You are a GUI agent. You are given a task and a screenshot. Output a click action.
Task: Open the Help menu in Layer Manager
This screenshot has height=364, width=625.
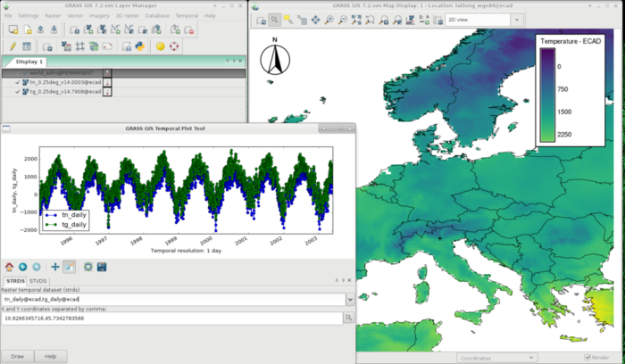coord(210,15)
